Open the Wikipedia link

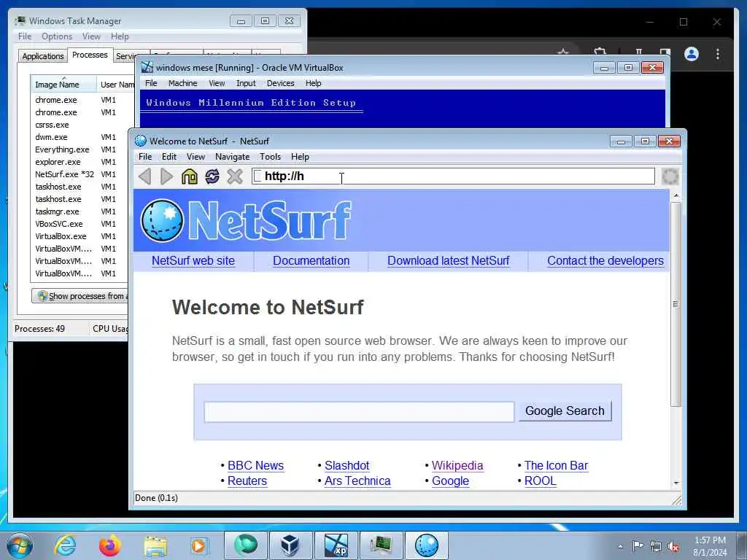pos(457,465)
